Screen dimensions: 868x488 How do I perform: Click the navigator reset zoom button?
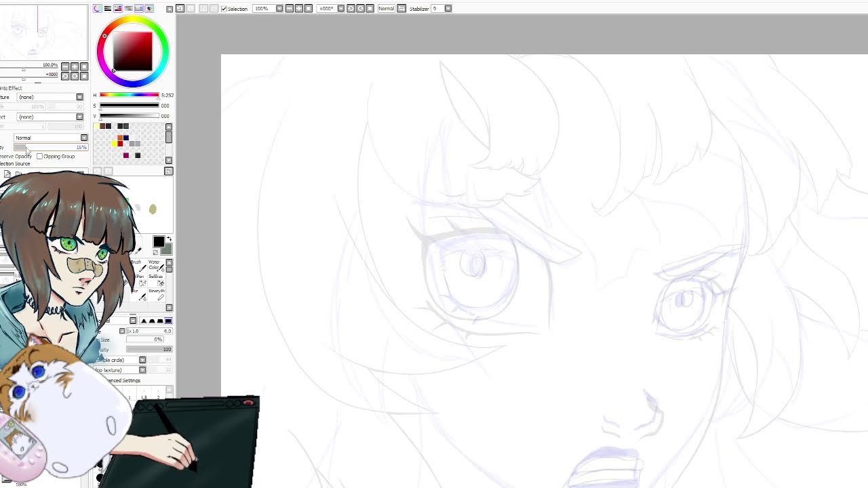84,66
